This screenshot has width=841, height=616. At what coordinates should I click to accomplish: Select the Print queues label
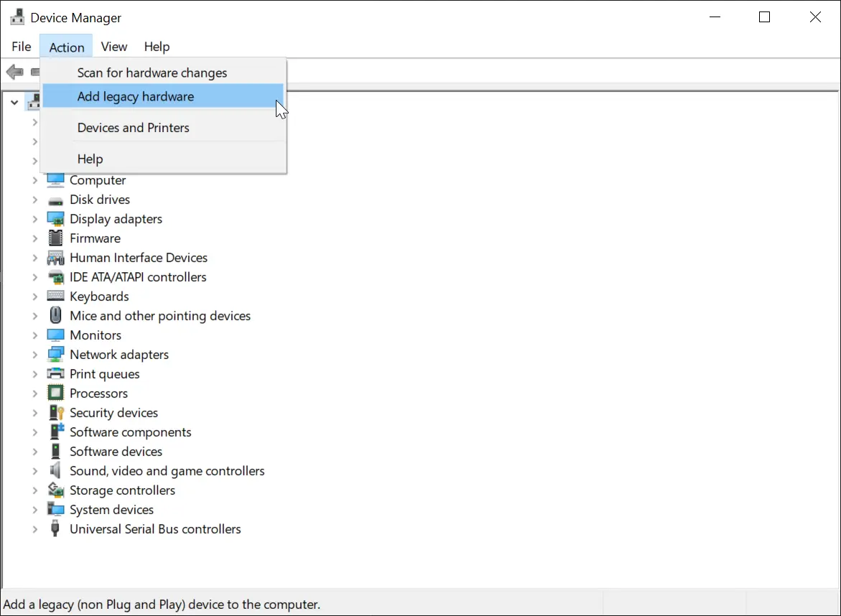click(105, 374)
